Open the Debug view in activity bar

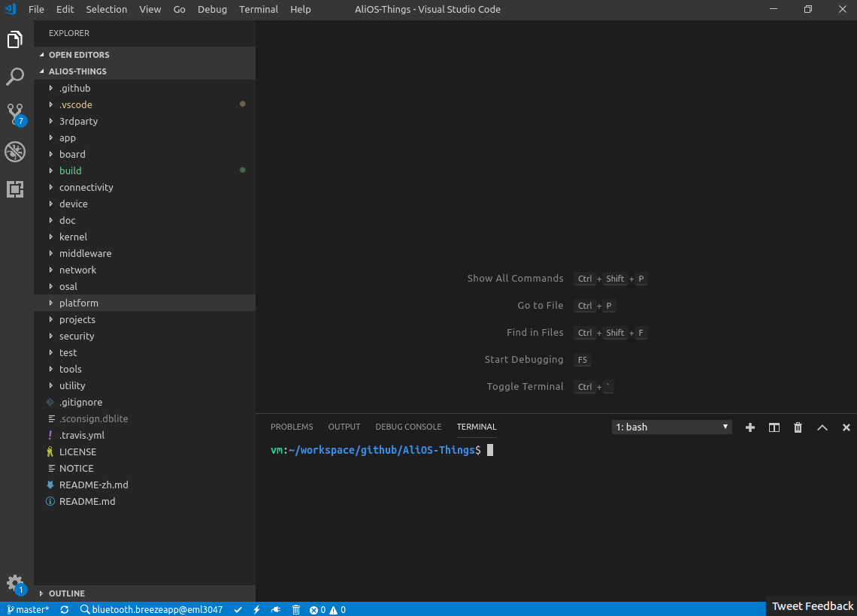[15, 152]
